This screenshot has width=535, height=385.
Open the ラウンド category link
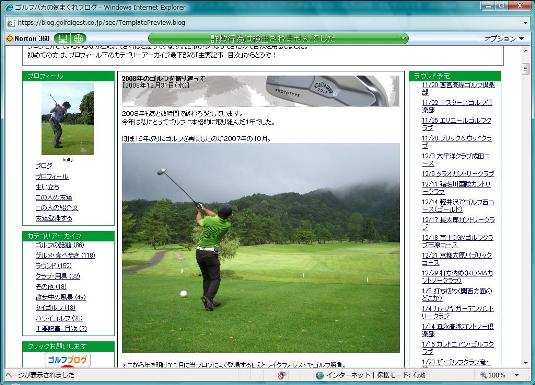coord(54,266)
